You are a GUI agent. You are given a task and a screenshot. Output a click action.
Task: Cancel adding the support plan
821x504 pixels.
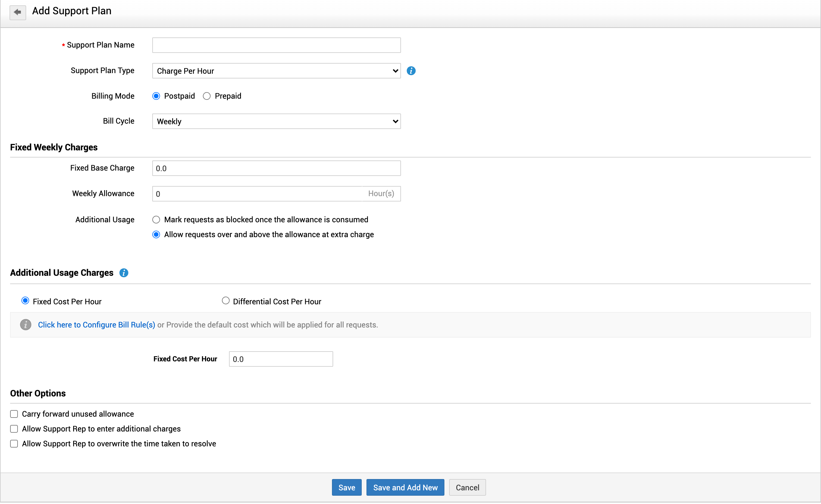pos(467,488)
